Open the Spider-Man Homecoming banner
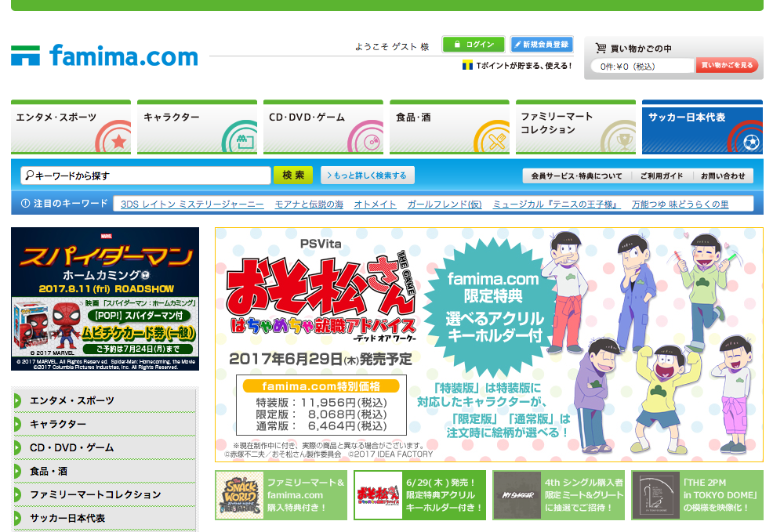 [x=105, y=299]
